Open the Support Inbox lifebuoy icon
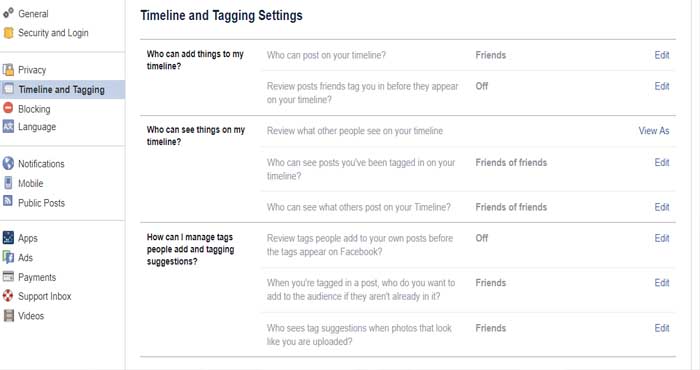Screen dimensions: 700x370 click(x=8, y=296)
